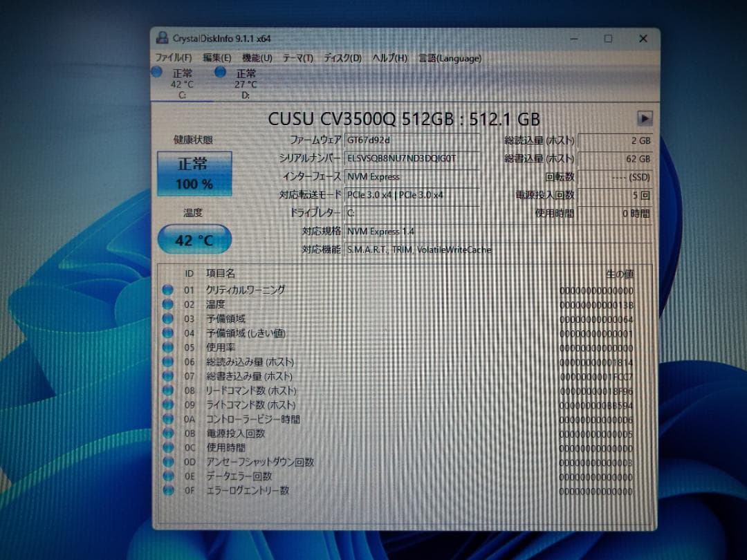
Task: Click the CrystalDiskInfo title bar icon
Action: point(161,39)
